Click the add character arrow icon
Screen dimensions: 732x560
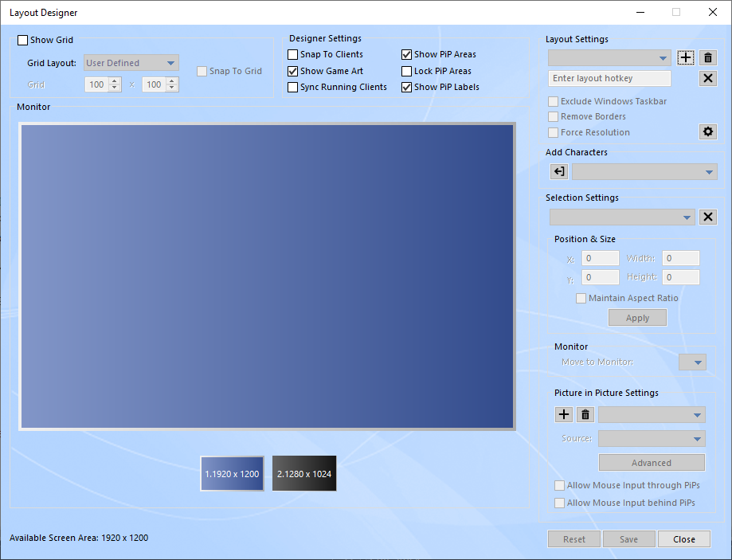click(559, 172)
